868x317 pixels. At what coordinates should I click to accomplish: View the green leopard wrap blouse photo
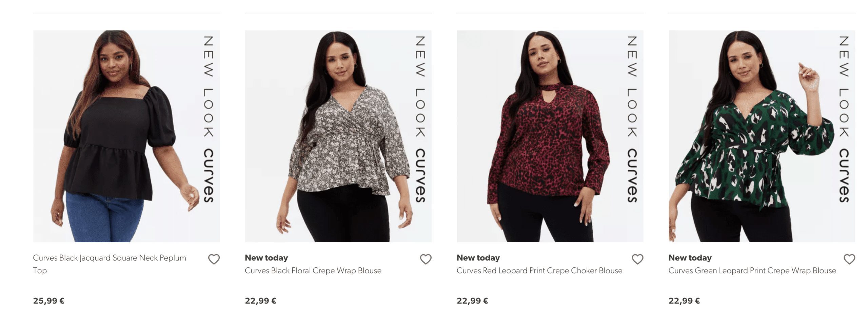click(746, 136)
